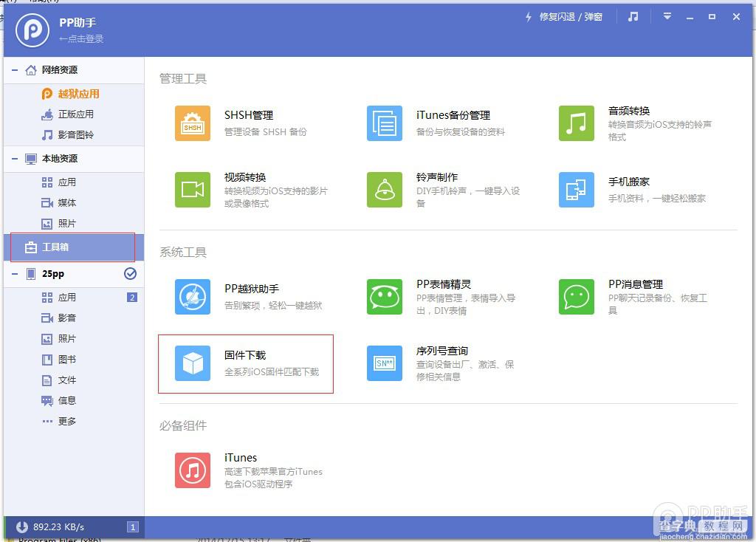
Task: Open the 铃声制作 ringtone maker icon
Action: tap(384, 190)
